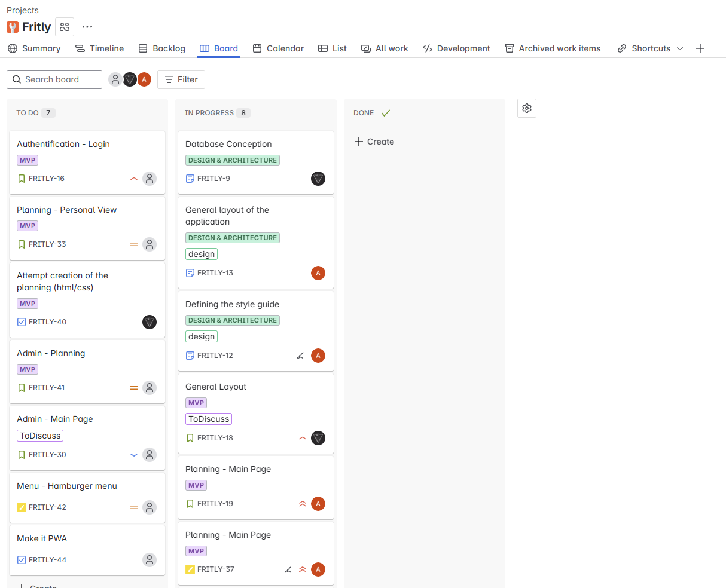Click the edit pencil icon on FRITLY-12
Image resolution: width=726 pixels, height=588 pixels.
[300, 356]
